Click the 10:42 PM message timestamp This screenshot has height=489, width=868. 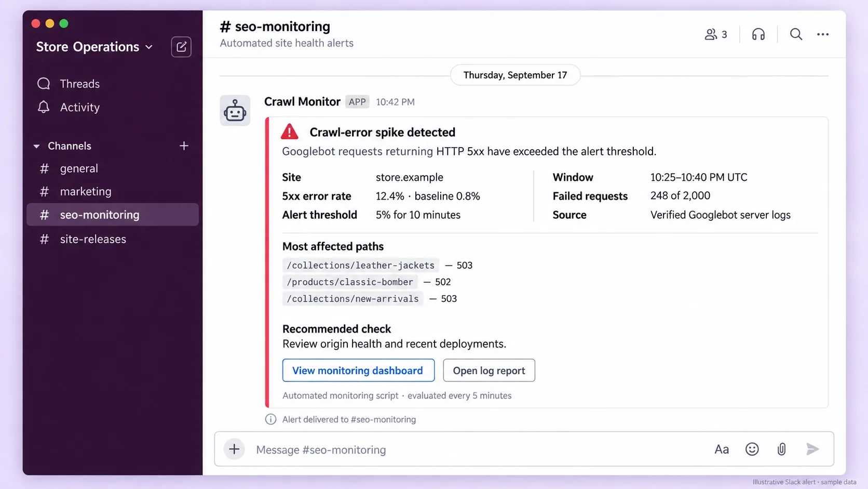(x=395, y=102)
